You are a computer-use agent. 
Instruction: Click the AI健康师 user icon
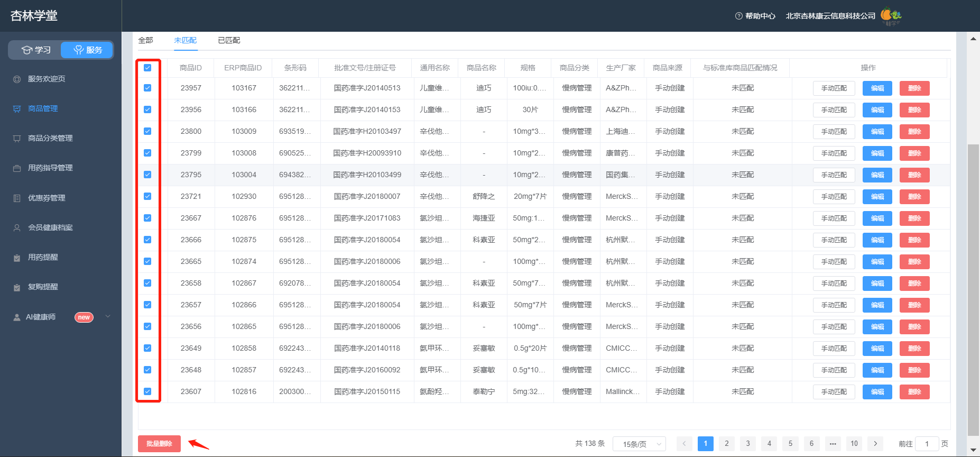click(x=17, y=317)
